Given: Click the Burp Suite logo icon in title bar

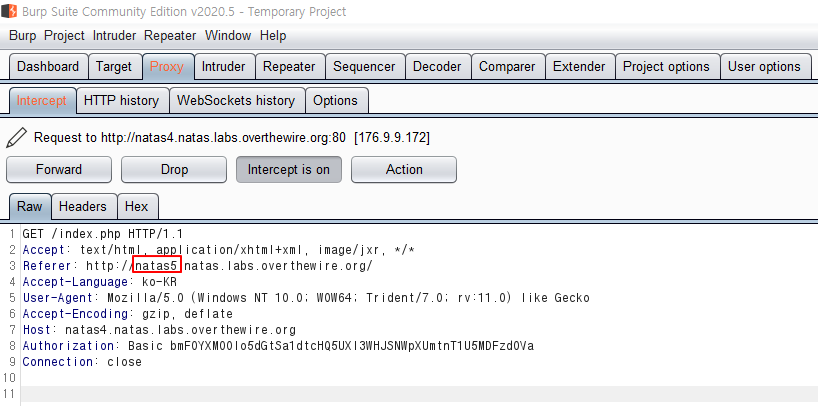Looking at the screenshot, I should (9, 11).
